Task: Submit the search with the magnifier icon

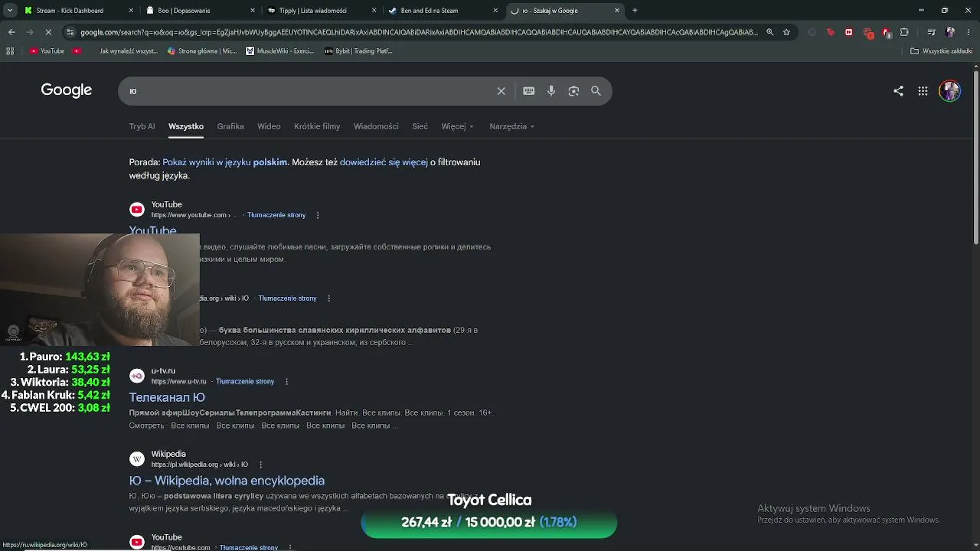Action: click(596, 91)
